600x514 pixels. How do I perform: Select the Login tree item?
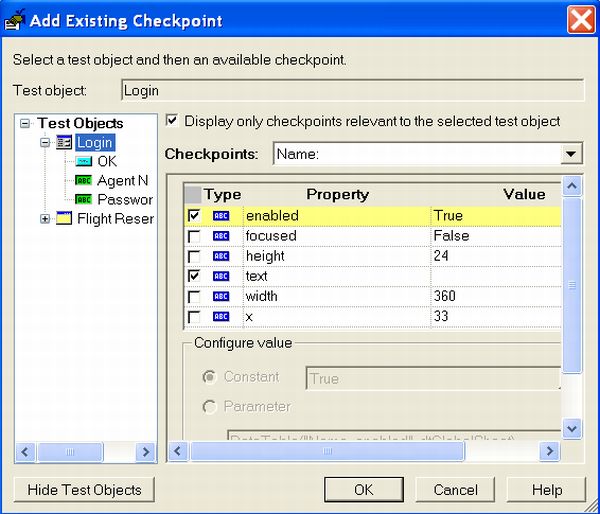(95, 143)
